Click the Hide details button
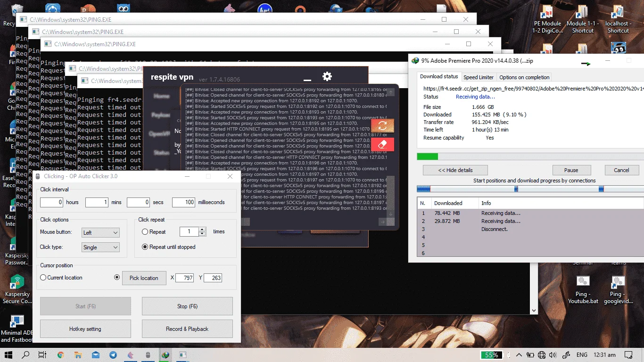 (x=455, y=170)
